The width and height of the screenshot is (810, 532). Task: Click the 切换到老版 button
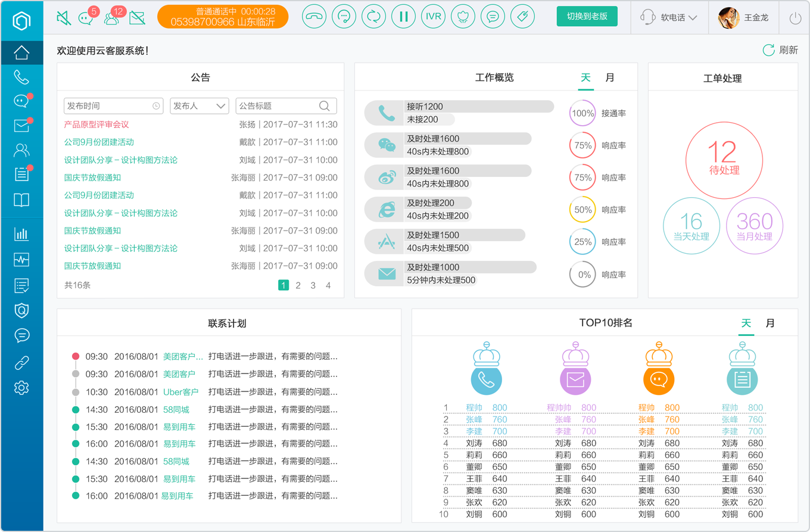pyautogui.click(x=587, y=17)
